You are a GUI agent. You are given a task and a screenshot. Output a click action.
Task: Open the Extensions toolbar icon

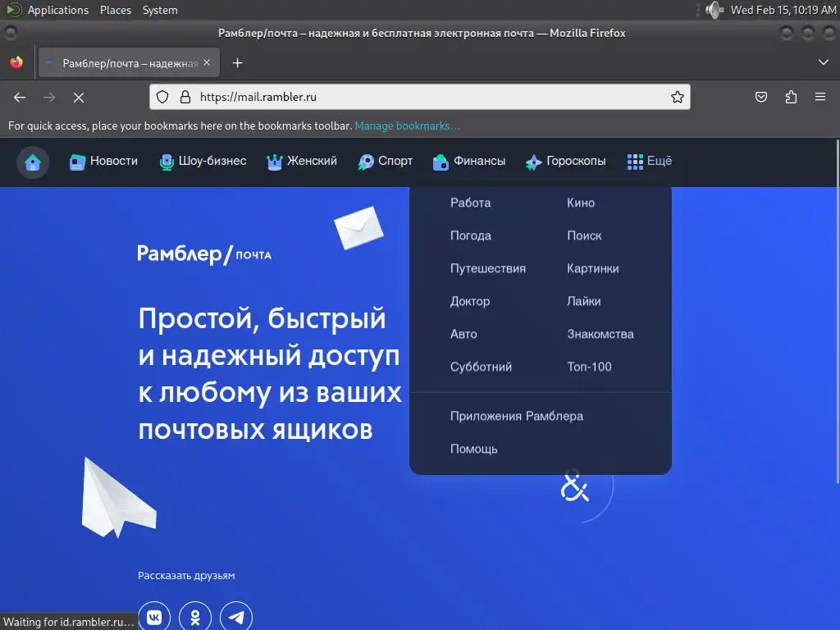(x=792, y=97)
